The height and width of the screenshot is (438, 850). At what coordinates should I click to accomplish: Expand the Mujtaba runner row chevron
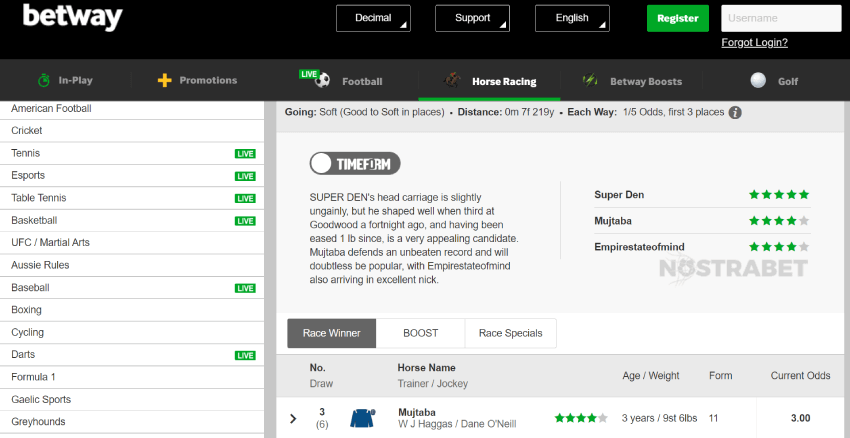[x=293, y=418]
